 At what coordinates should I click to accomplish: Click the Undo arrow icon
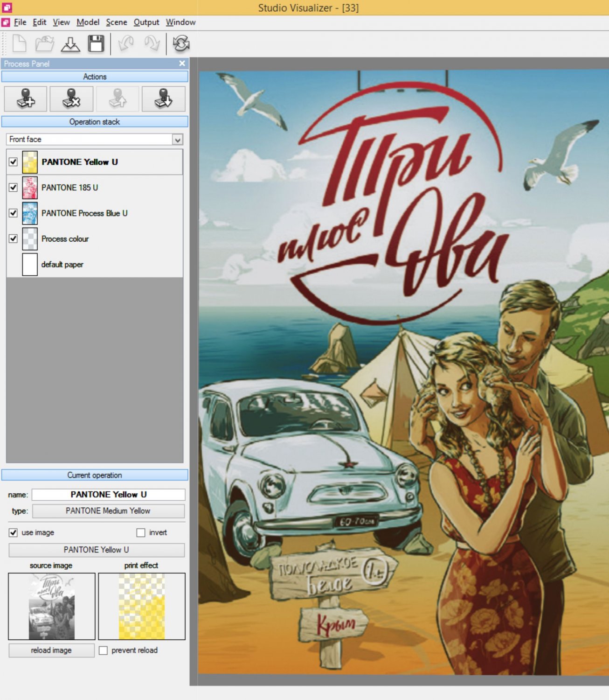[126, 44]
